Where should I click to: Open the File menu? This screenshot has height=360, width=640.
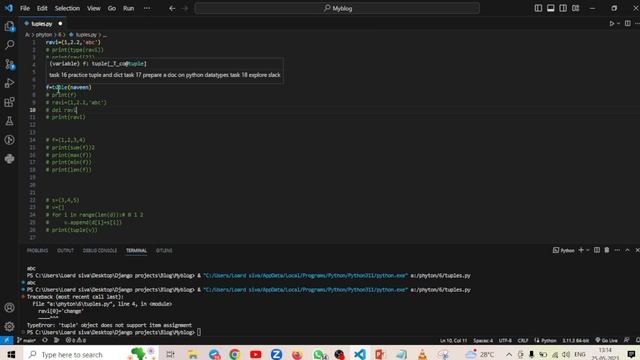click(x=25, y=8)
